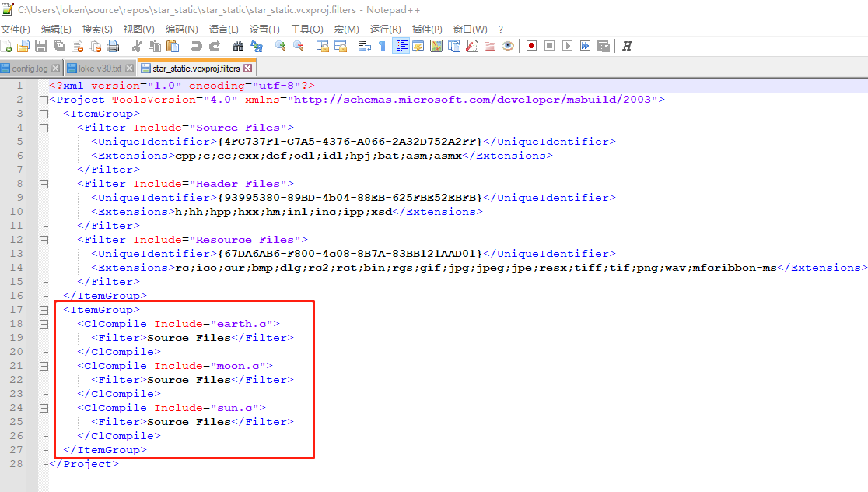Screen dimensions: 868x492
Task: Close the star_static.vcxproj.filters tab
Action: (248, 69)
